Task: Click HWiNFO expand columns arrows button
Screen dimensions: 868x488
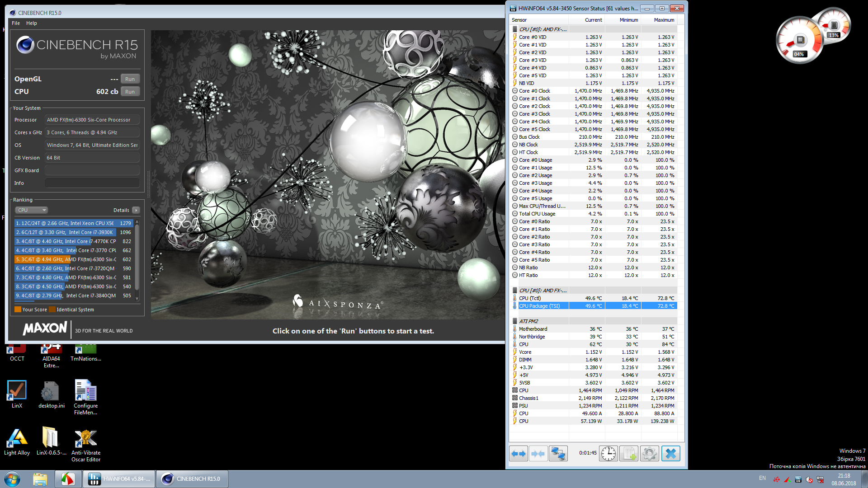Action: [x=519, y=453]
